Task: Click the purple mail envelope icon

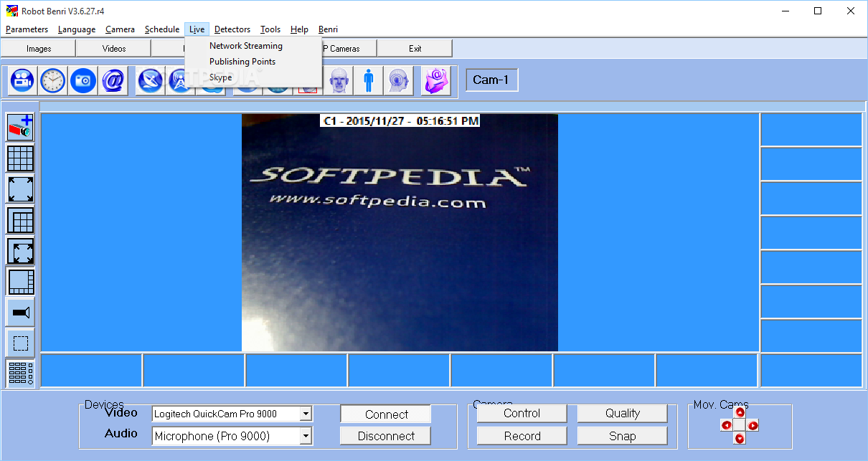Action: click(x=435, y=81)
